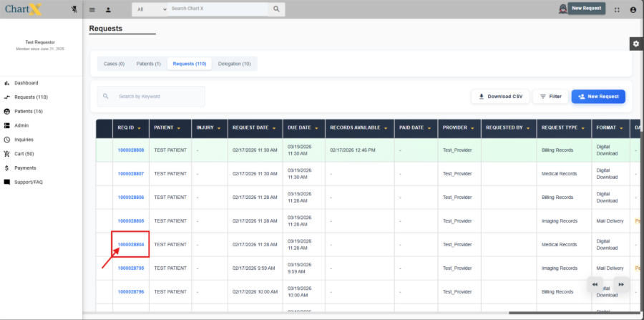The image size is (644, 320).
Task: Open the settings gear on right edge
Action: [x=636, y=44]
